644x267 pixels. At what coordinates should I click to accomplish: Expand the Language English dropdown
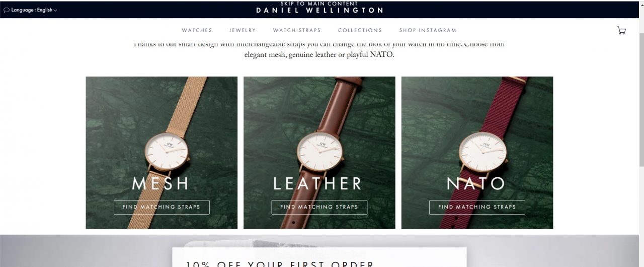click(31, 10)
